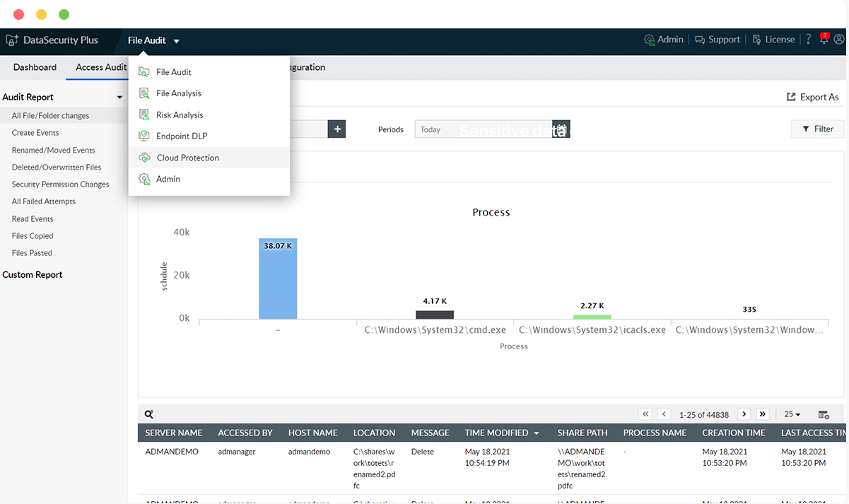Click the admanager cell in first row
The width and height of the screenshot is (849, 504).
pos(237,452)
